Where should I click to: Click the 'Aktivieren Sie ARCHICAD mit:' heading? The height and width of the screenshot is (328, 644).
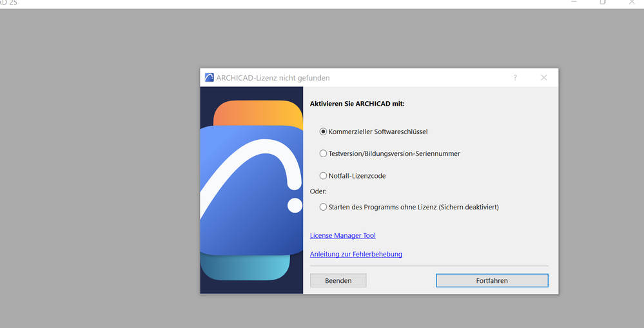point(357,104)
